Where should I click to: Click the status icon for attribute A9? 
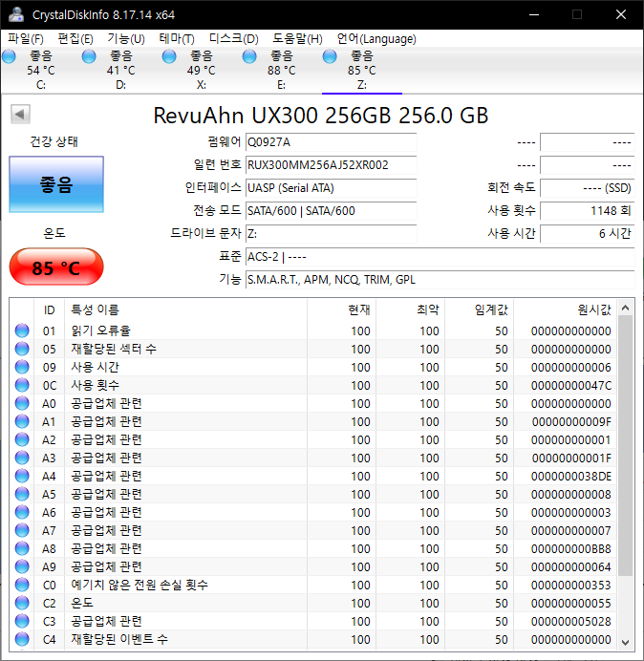[x=22, y=566]
